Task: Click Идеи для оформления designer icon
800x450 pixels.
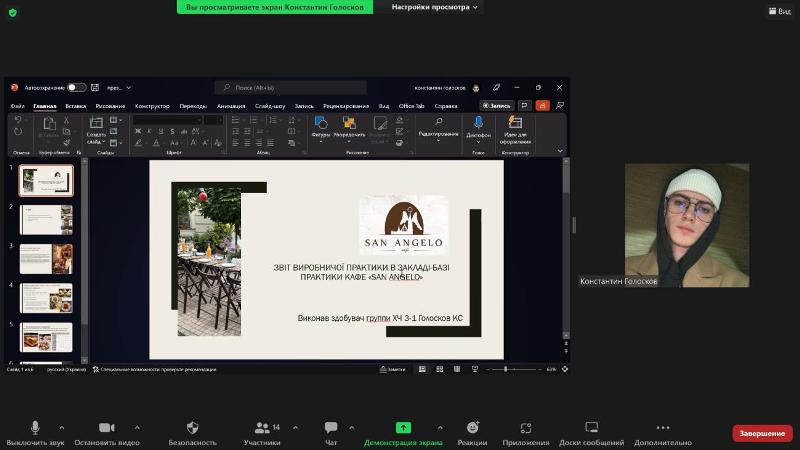Action: pyautogui.click(x=515, y=122)
